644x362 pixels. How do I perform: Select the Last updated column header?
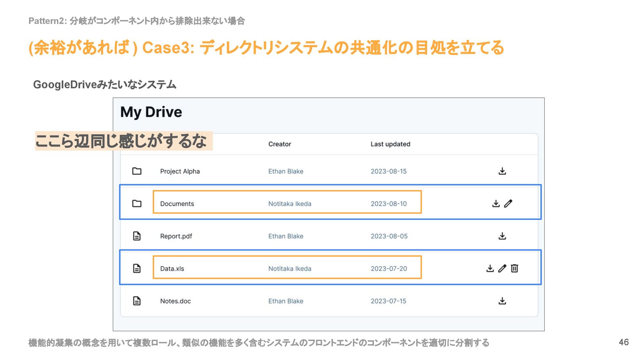[x=390, y=144]
